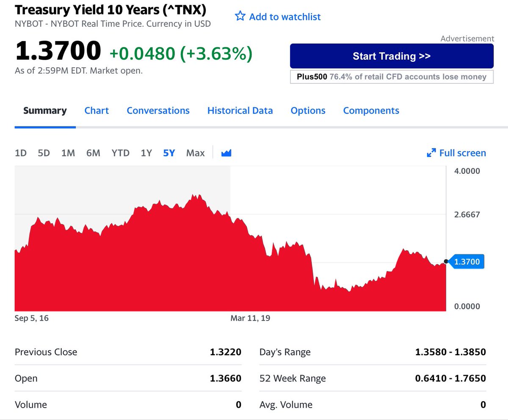Click the Sep 5, 16 axis date
The image size is (508, 420).
pos(32,318)
